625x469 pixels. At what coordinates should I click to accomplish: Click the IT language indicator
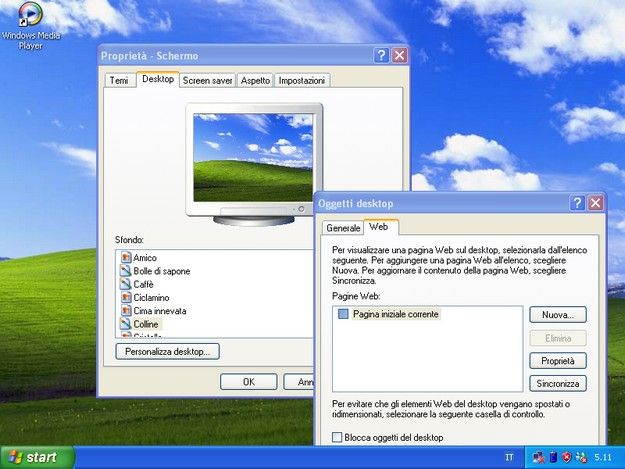coord(509,457)
